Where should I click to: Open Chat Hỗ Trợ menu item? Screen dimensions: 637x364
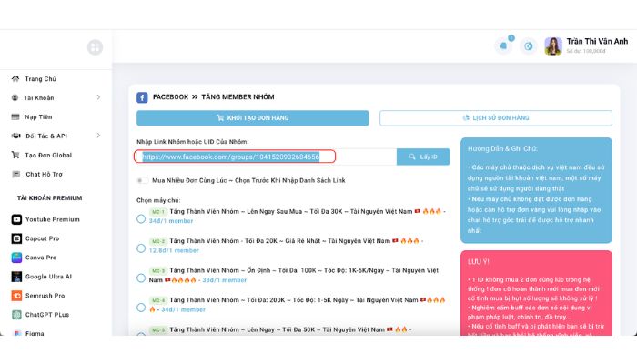pos(44,175)
